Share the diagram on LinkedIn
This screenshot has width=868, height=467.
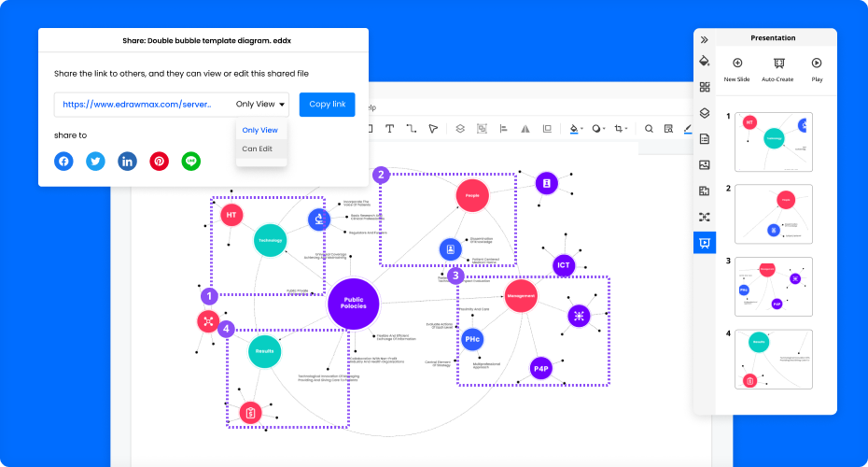127,161
